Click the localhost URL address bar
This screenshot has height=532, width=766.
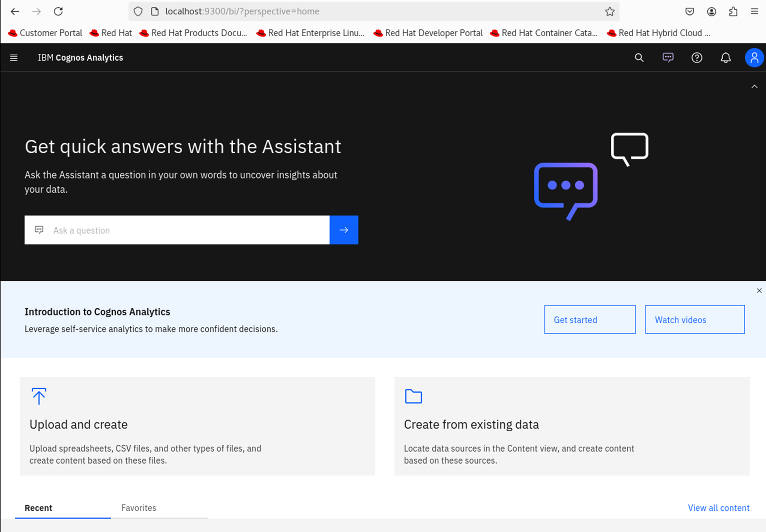click(373, 12)
